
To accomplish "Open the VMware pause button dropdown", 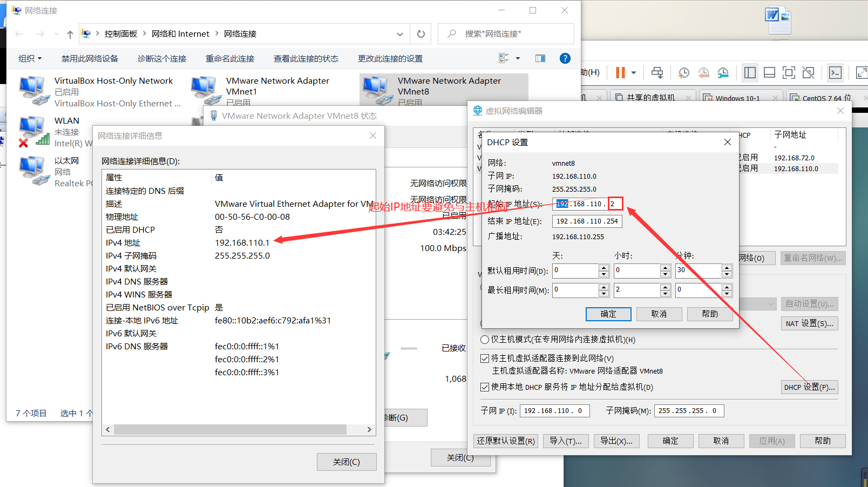I will [x=634, y=72].
